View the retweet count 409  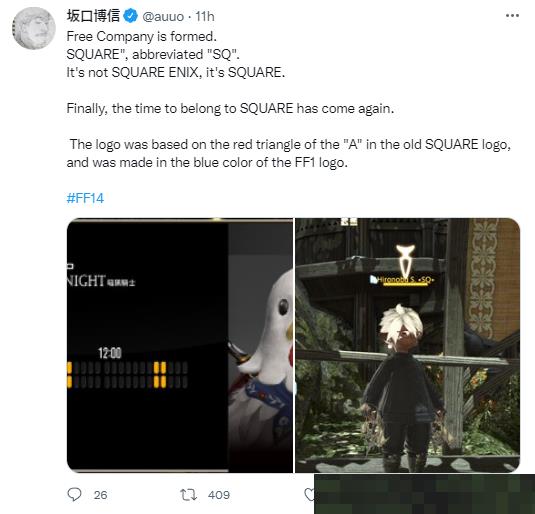pyautogui.click(x=219, y=495)
